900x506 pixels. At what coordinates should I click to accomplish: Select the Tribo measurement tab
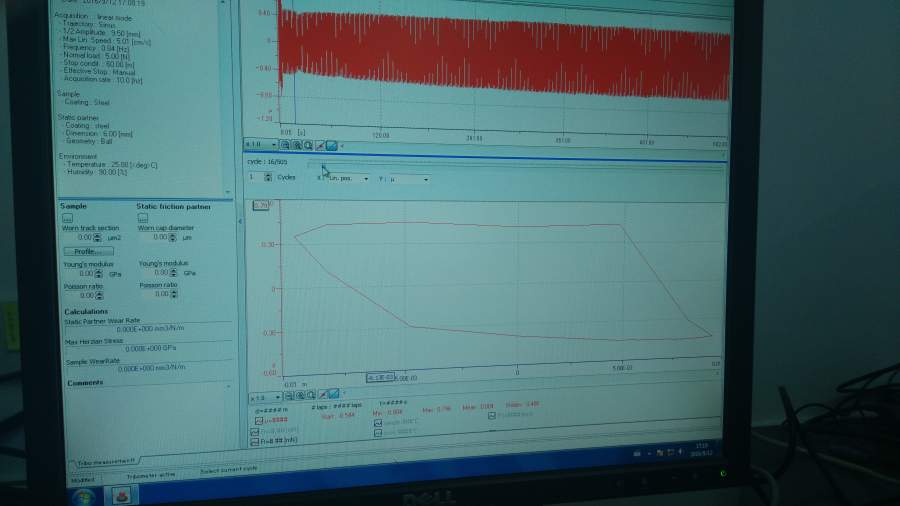click(106, 461)
